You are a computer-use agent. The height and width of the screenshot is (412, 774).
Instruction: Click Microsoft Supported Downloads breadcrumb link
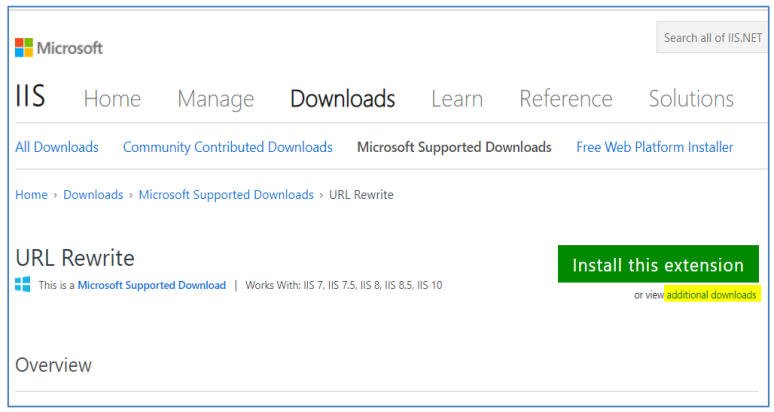click(x=226, y=195)
